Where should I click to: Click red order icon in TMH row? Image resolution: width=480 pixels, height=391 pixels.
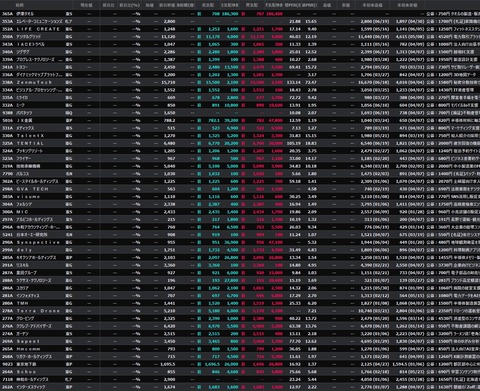tap(243, 303)
